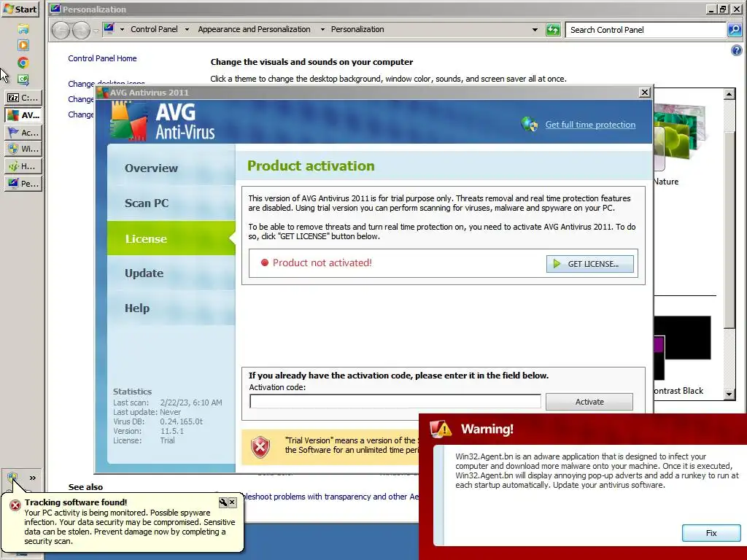747x560 pixels.
Task: Open the Start menu
Action: tap(20, 9)
